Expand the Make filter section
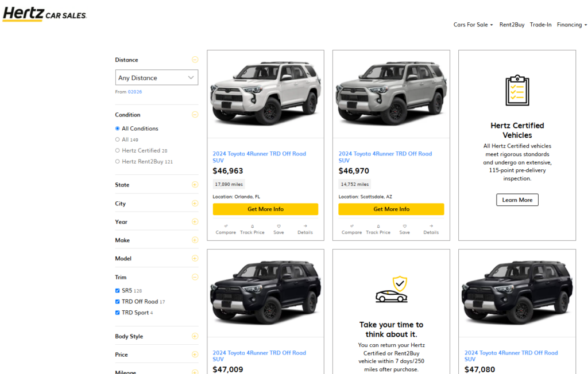This screenshot has width=588, height=374. point(195,240)
